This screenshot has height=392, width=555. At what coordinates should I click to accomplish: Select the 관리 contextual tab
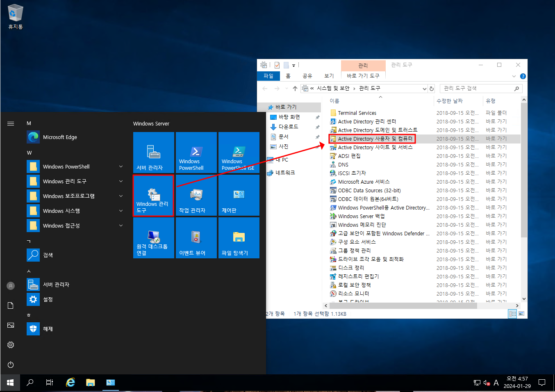(x=363, y=65)
